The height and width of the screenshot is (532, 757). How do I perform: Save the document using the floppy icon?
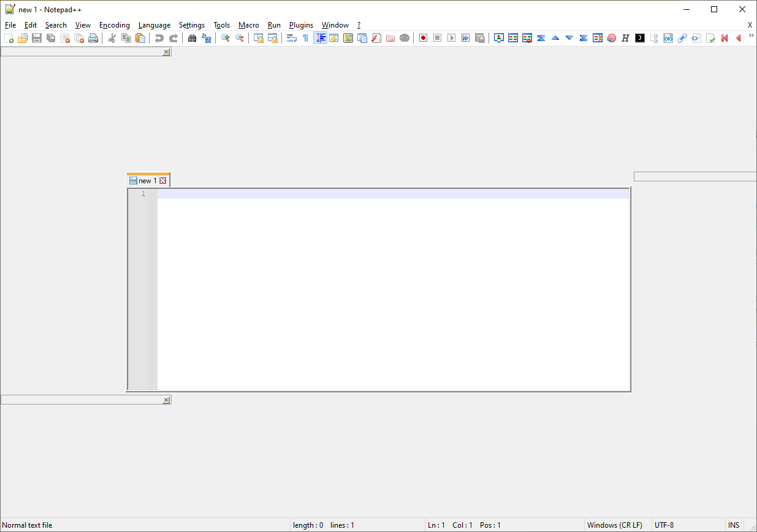tap(37, 38)
